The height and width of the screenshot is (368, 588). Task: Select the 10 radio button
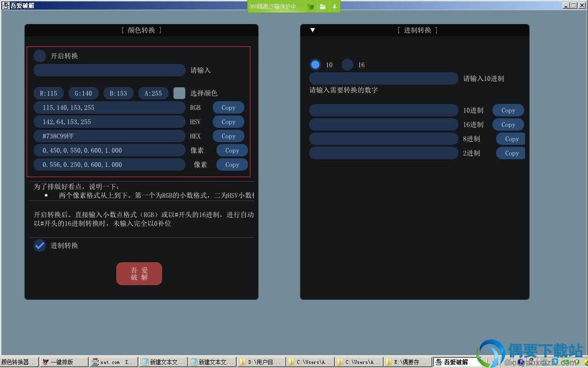315,64
